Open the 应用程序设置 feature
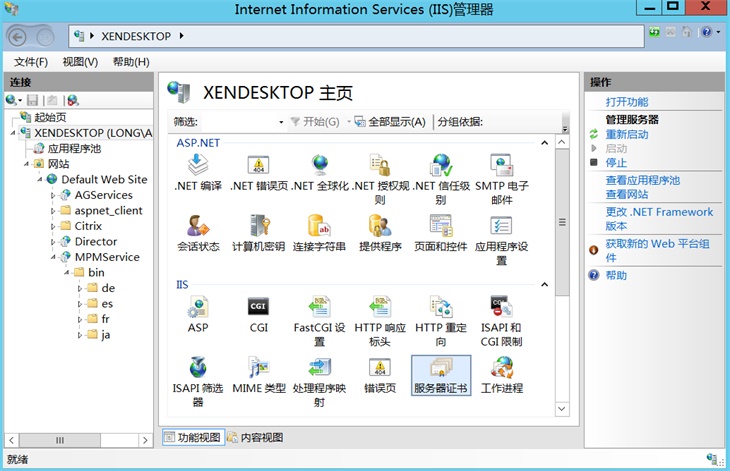Viewport: 730px width, 471px height. pyautogui.click(x=501, y=241)
